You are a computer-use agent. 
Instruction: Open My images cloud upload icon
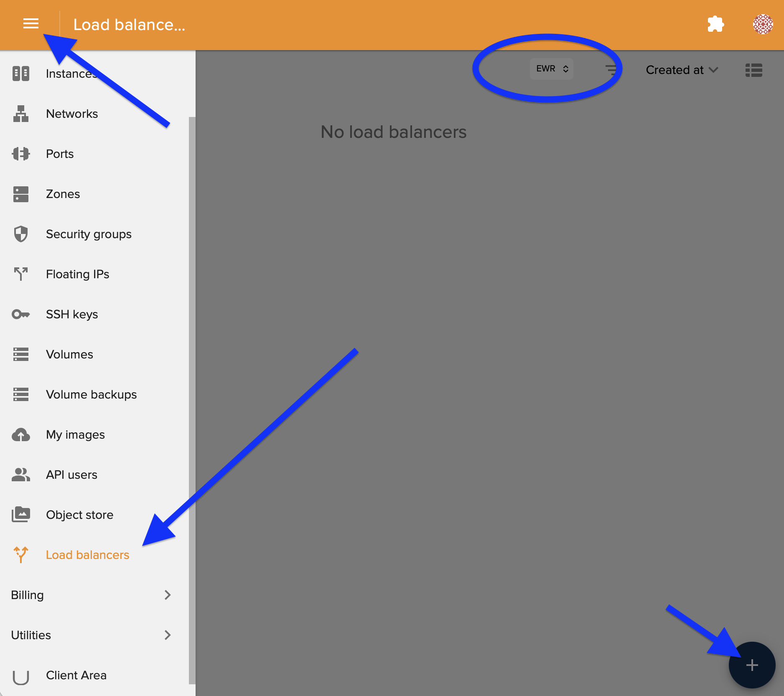[20, 434]
